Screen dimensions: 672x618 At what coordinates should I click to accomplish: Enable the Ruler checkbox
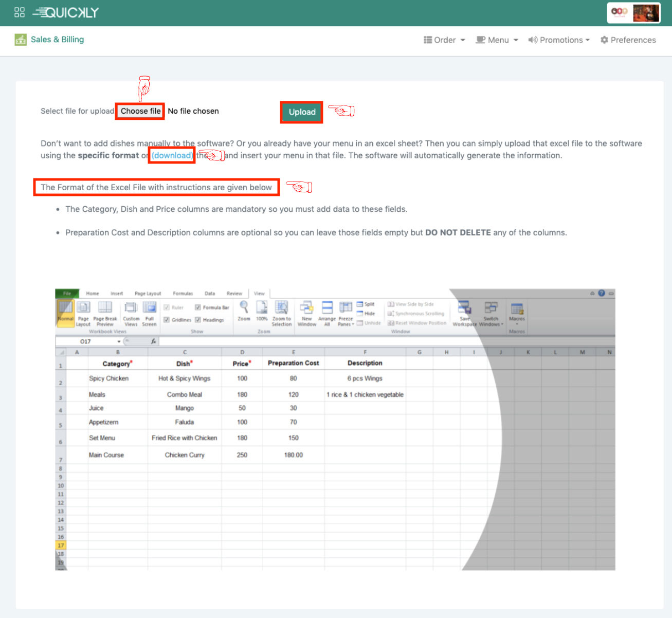coord(167,307)
